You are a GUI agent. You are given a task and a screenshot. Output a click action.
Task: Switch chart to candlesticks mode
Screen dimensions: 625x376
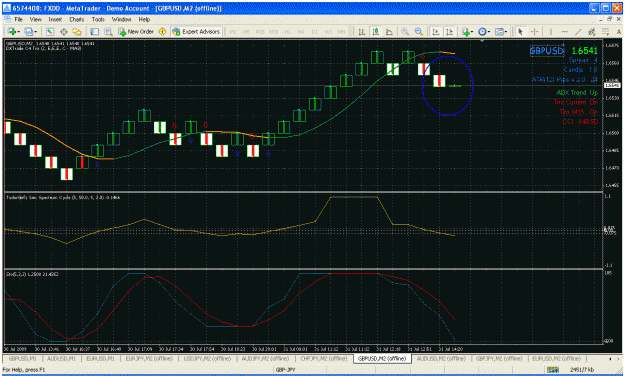375,31
